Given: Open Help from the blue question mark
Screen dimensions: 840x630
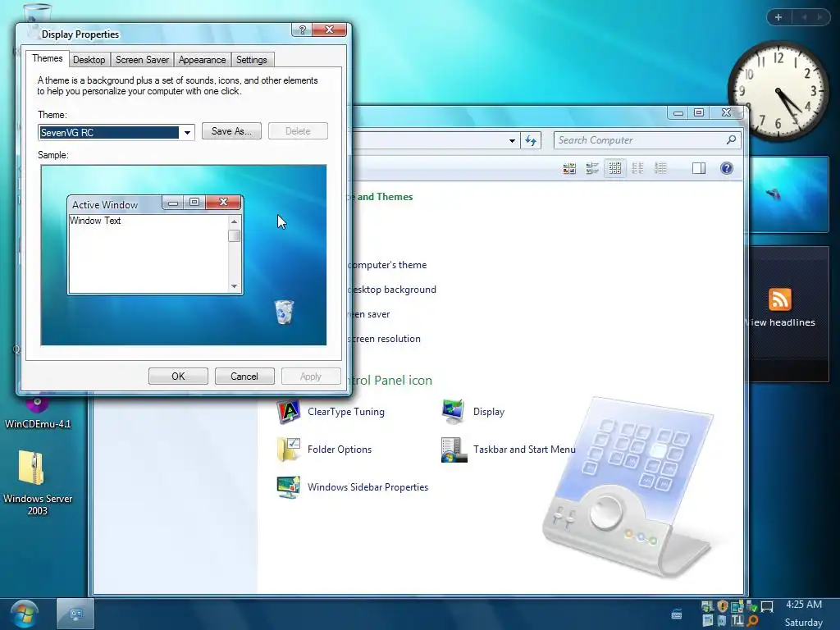Looking at the screenshot, I should tap(727, 168).
